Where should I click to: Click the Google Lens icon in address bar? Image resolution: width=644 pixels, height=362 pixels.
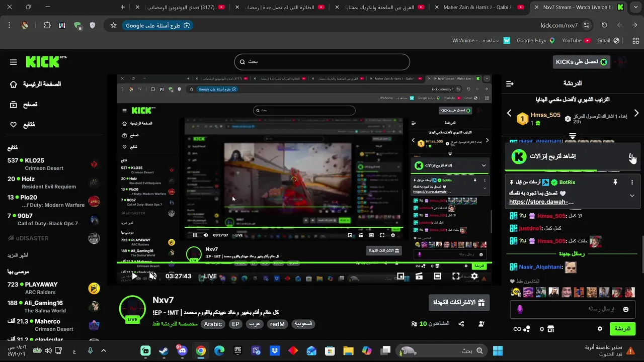pyautogui.click(x=187, y=25)
